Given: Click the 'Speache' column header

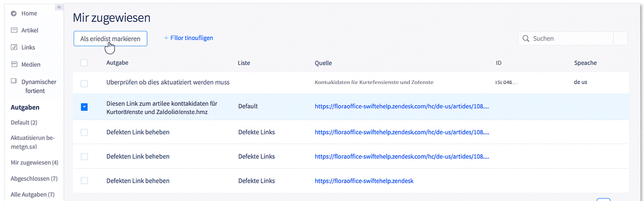Looking at the screenshot, I should coord(585,63).
